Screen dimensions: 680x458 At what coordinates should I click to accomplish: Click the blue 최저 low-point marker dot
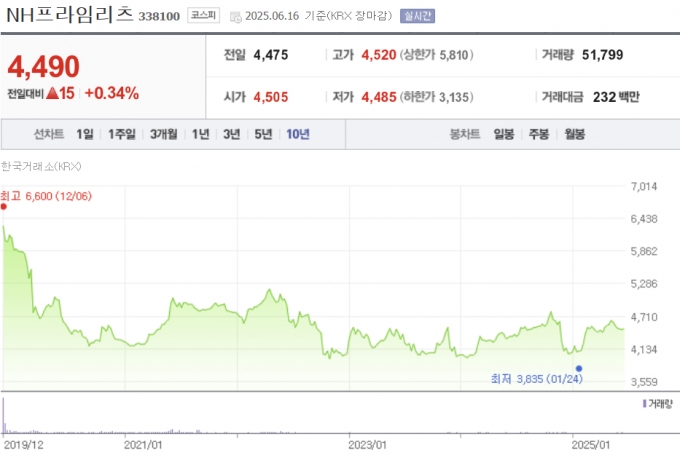(580, 368)
